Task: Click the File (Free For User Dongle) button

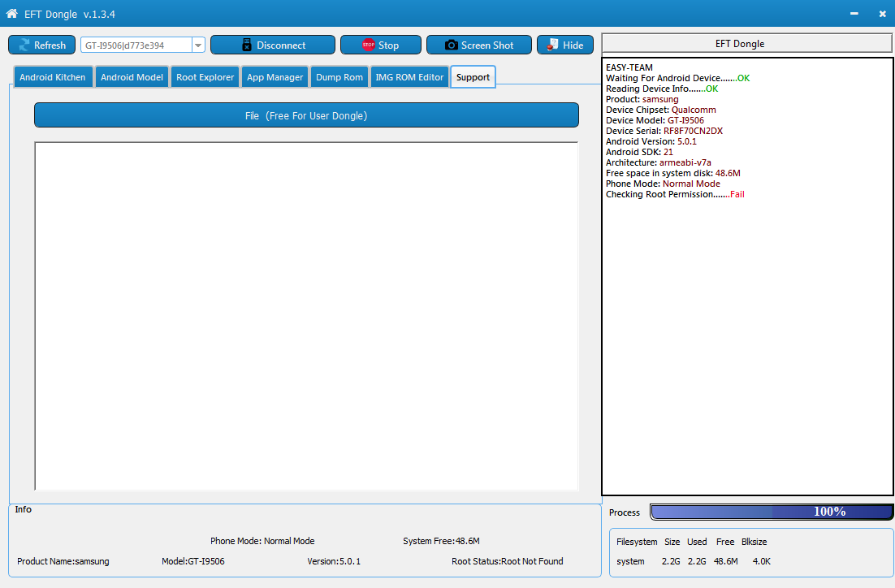Action: pos(306,115)
